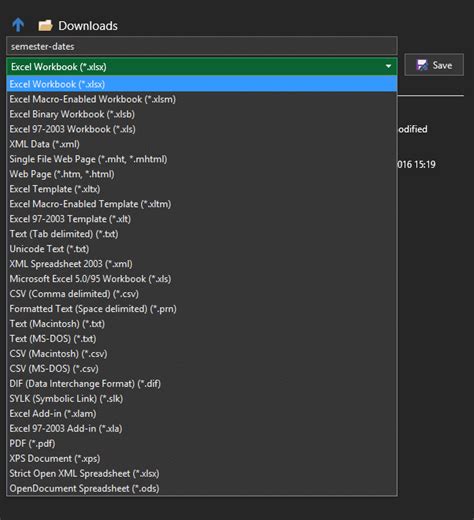Click the blue up-arrow to go up a folder
Screen dimensions: 474x520
tap(18, 25)
